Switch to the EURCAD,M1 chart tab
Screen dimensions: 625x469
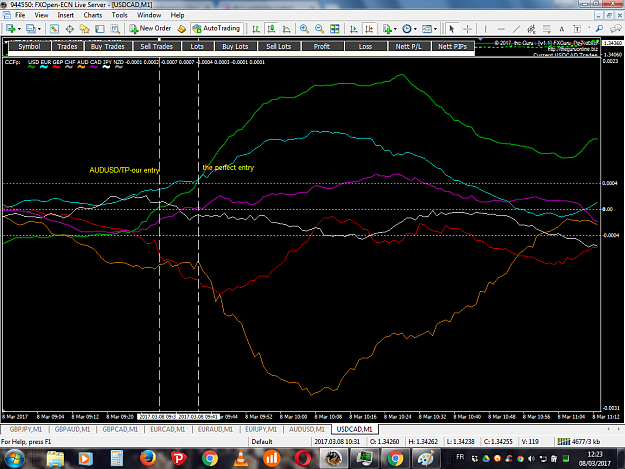pyautogui.click(x=167, y=429)
